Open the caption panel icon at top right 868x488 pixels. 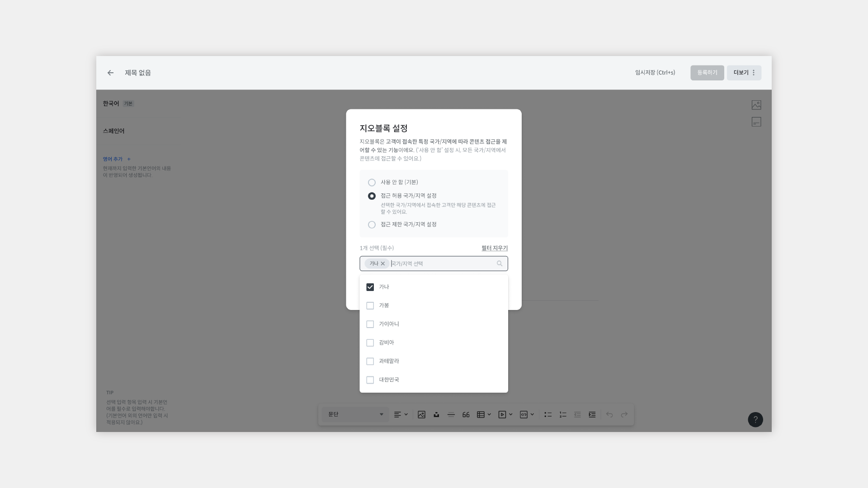pos(756,122)
